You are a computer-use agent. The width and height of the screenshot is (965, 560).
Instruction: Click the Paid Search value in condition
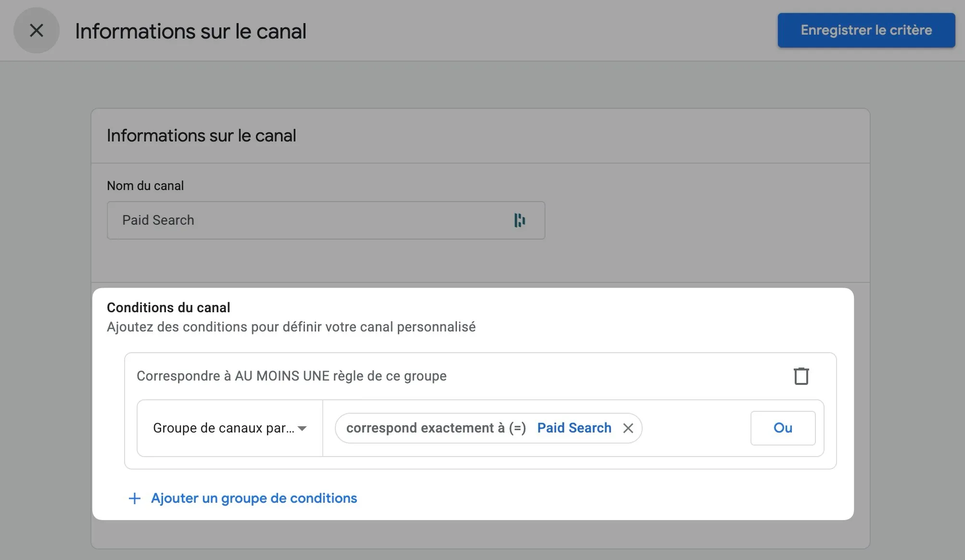[574, 428]
